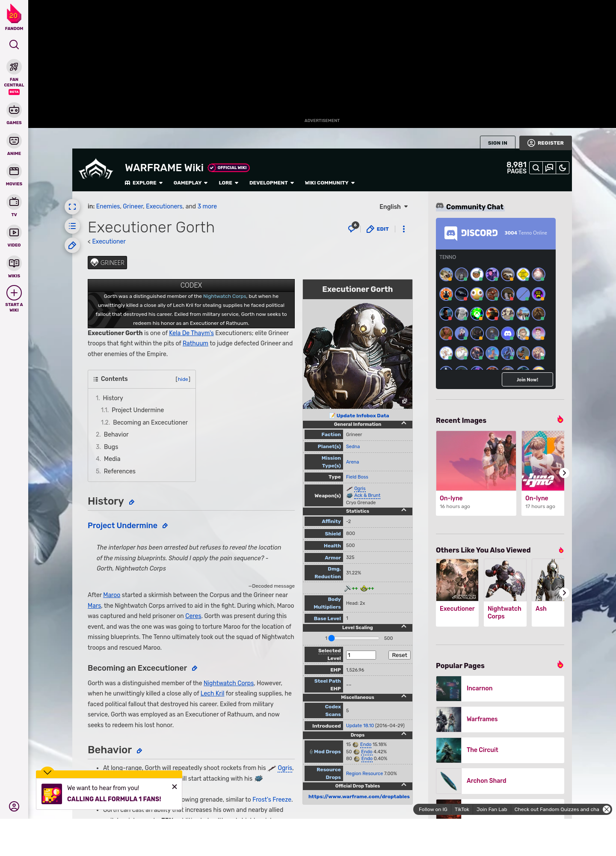This screenshot has height=856, width=616.
Task: Open the Explore dropdown menu
Action: click(144, 183)
